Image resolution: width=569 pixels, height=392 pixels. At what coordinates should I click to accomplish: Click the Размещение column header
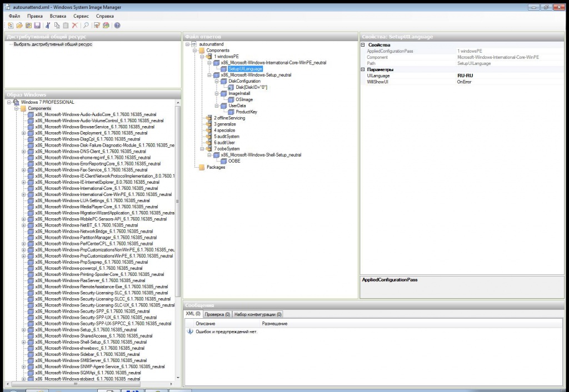point(274,324)
